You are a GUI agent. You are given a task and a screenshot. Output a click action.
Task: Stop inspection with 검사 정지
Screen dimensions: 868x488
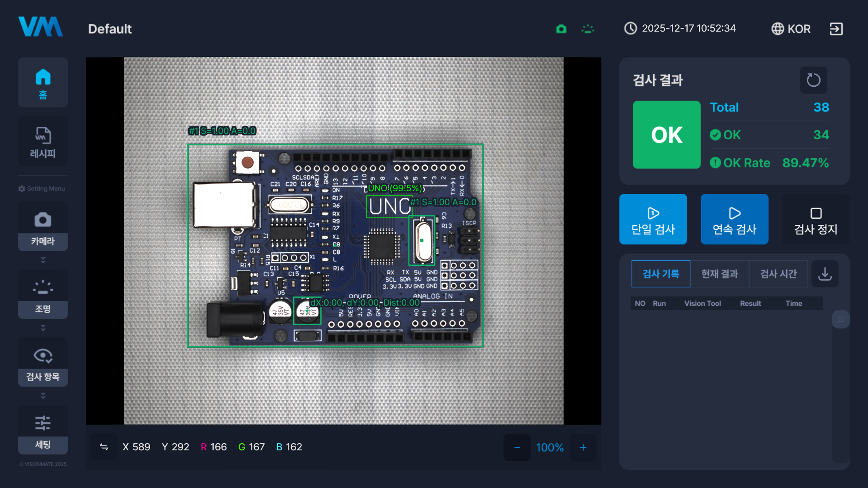816,219
